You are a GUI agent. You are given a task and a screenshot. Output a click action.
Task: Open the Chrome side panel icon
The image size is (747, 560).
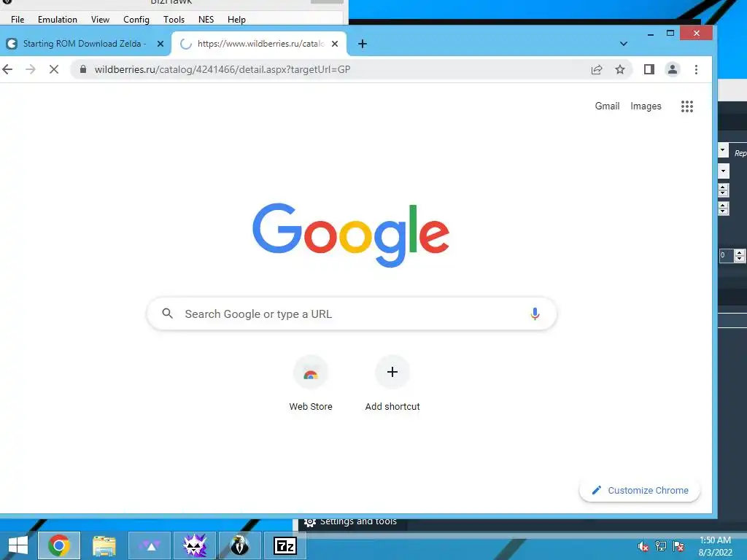[649, 69]
